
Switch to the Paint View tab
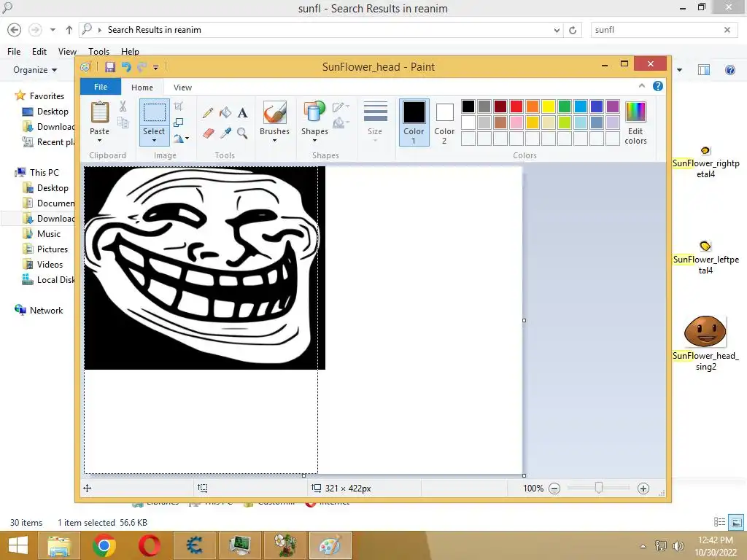point(182,87)
